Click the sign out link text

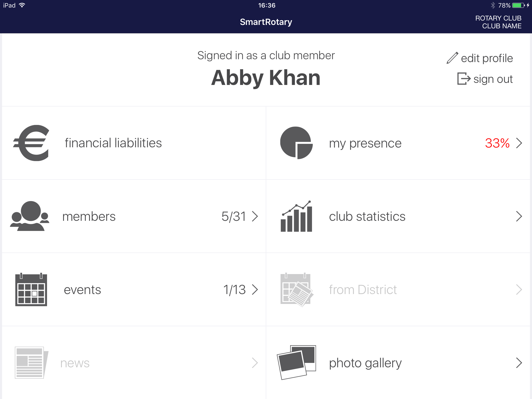[493, 79]
